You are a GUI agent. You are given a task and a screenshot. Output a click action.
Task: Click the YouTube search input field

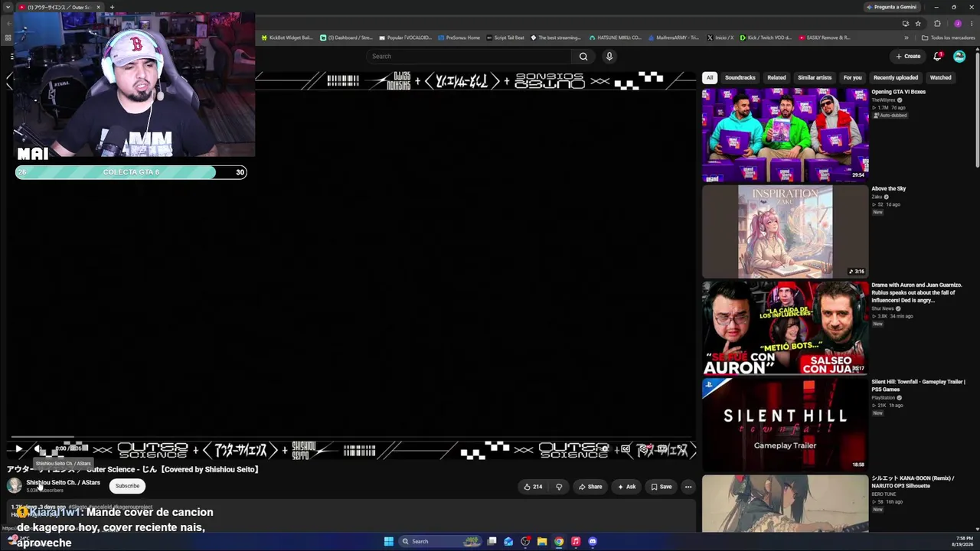coord(470,56)
